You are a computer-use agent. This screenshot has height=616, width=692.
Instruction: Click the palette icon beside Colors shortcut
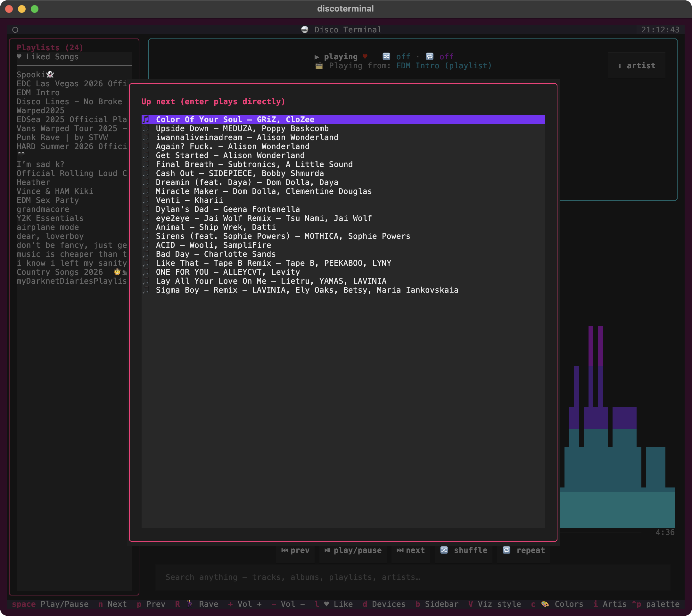[545, 604]
